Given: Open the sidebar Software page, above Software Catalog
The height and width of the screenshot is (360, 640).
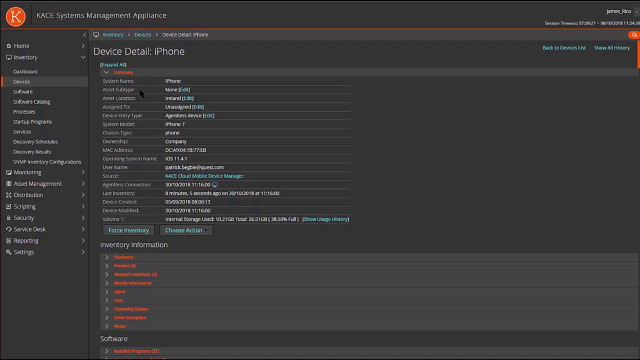Looking at the screenshot, I should tap(23, 92).
